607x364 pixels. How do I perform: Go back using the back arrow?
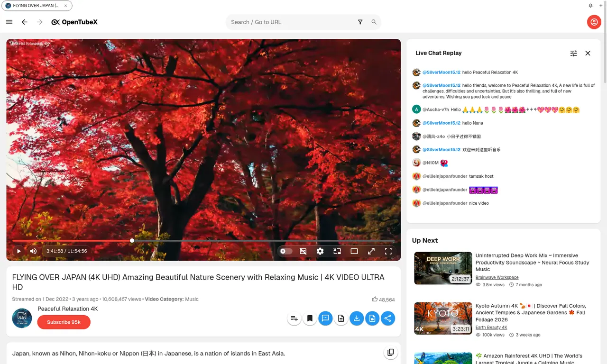(x=25, y=22)
